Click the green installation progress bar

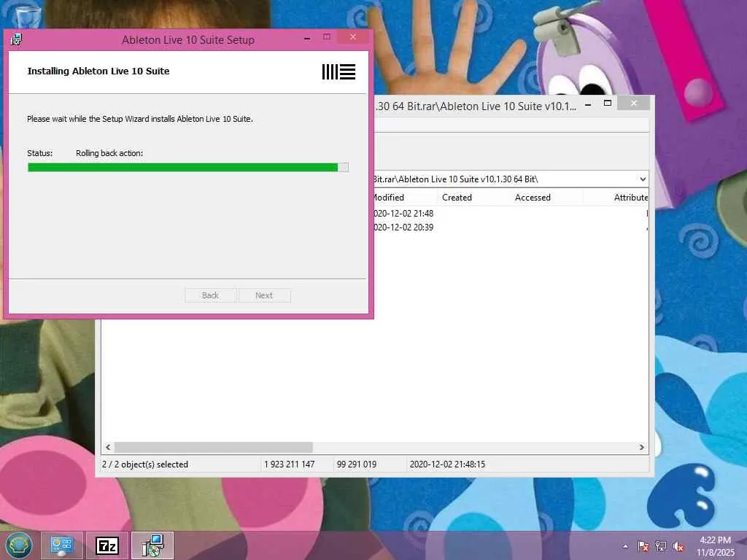(187, 167)
